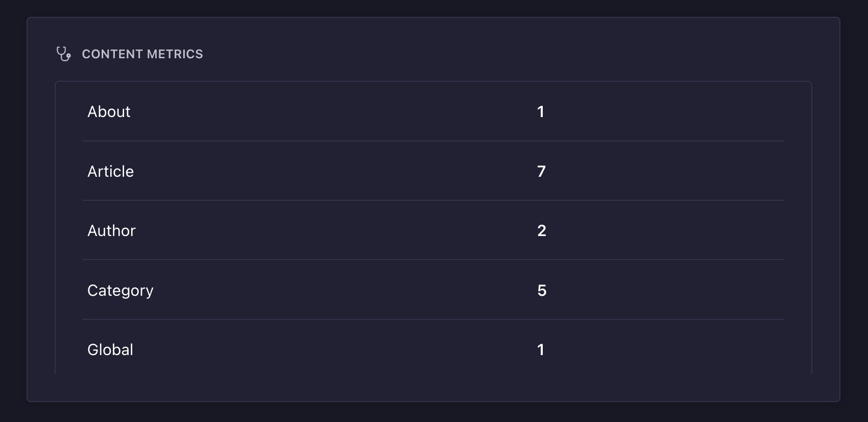Click the stethoscope Content Metrics icon

(64, 54)
